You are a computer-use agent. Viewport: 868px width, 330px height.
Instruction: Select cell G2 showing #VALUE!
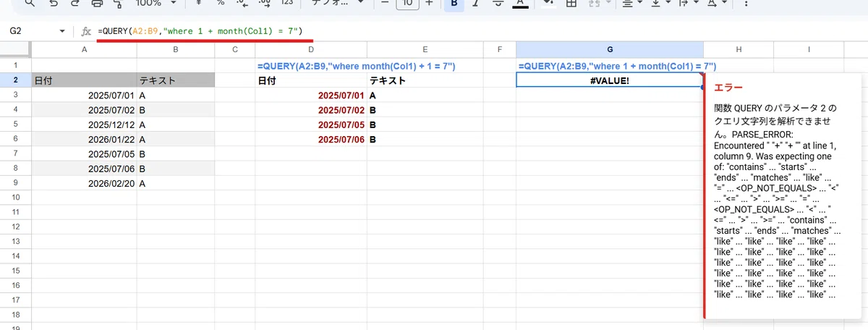pyautogui.click(x=610, y=80)
